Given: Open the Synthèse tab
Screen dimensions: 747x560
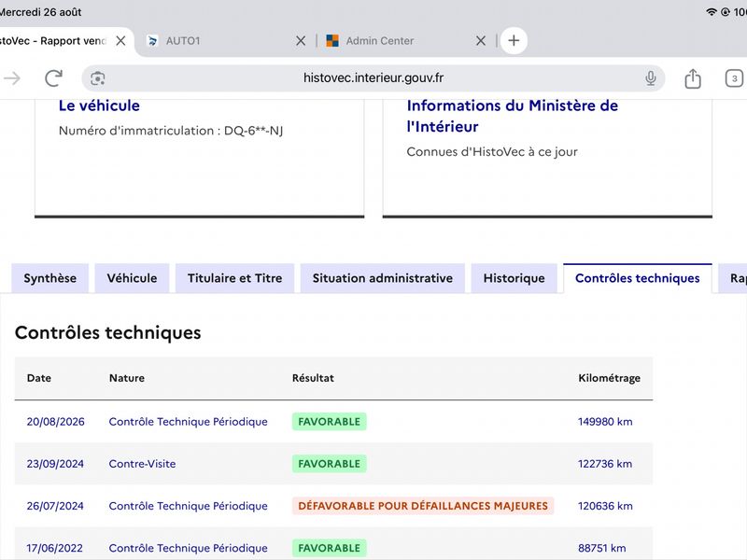Looking at the screenshot, I should pyautogui.click(x=50, y=278).
